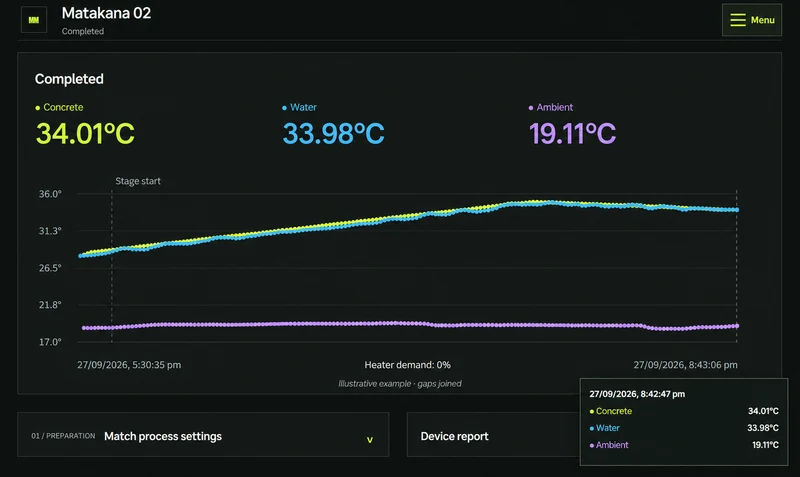Click the Water row in the tooltip
The width and height of the screenshot is (800, 477).
684,428
